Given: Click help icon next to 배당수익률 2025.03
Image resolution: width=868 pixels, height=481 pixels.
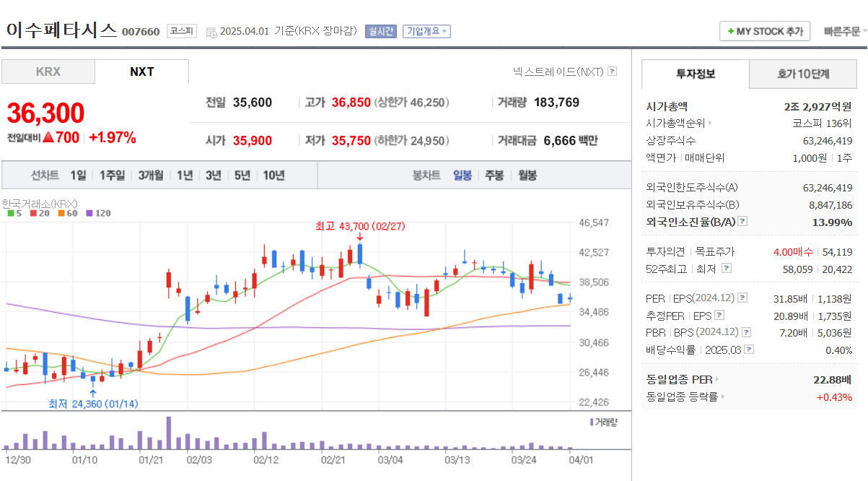Looking at the screenshot, I should tap(749, 350).
